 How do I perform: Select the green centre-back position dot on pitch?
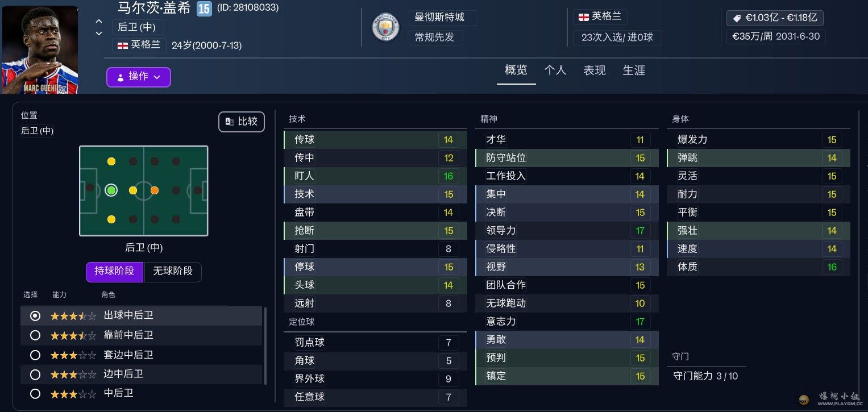click(x=111, y=190)
